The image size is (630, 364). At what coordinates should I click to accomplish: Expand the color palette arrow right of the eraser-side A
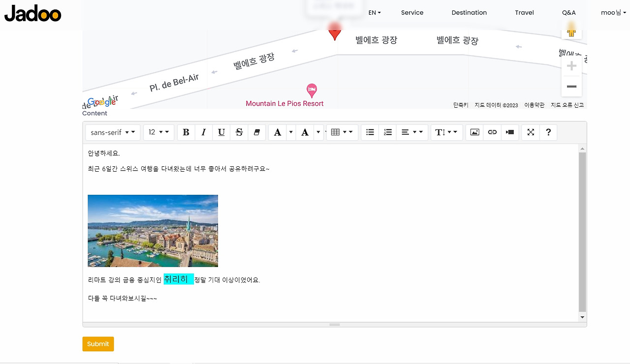(291, 132)
